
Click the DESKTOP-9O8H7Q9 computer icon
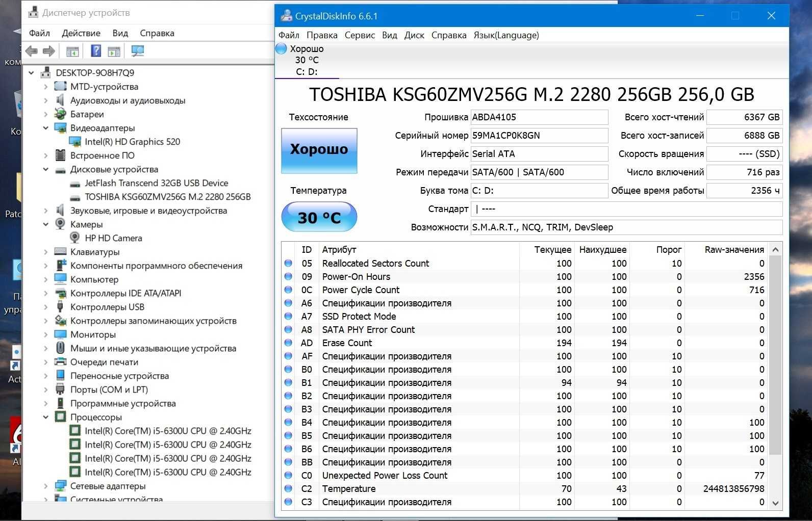46,72
